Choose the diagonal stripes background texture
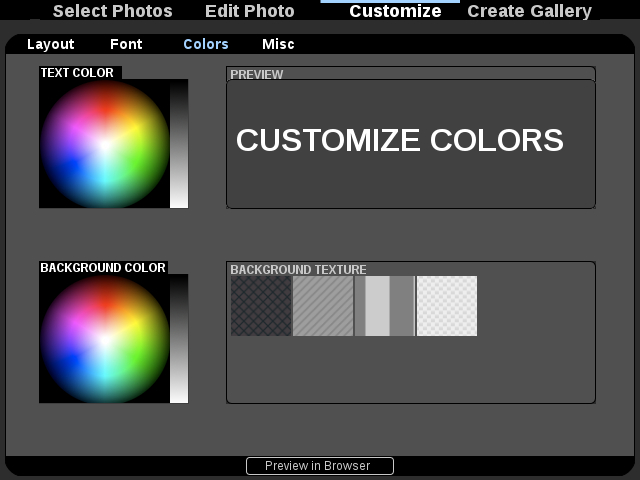Image resolution: width=640 pixels, height=480 pixels. pyautogui.click(x=323, y=306)
